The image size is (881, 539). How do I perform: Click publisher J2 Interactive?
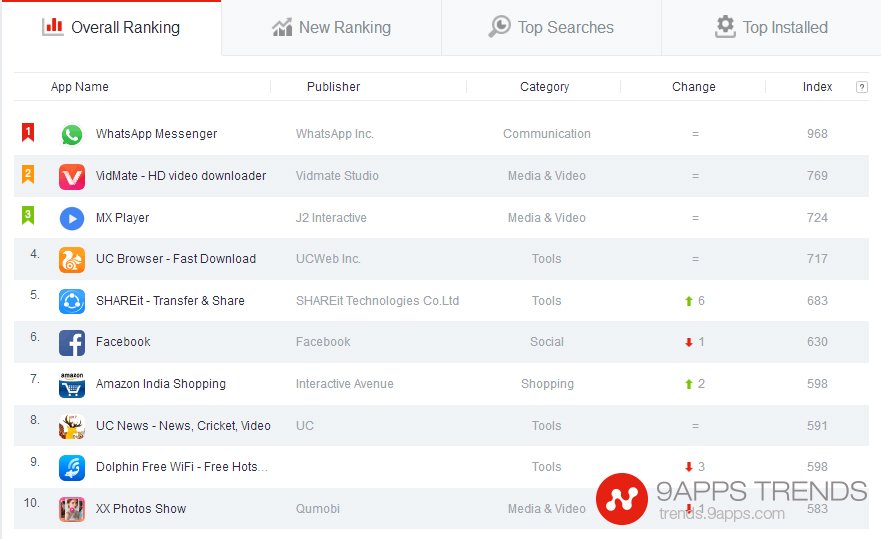click(x=331, y=218)
